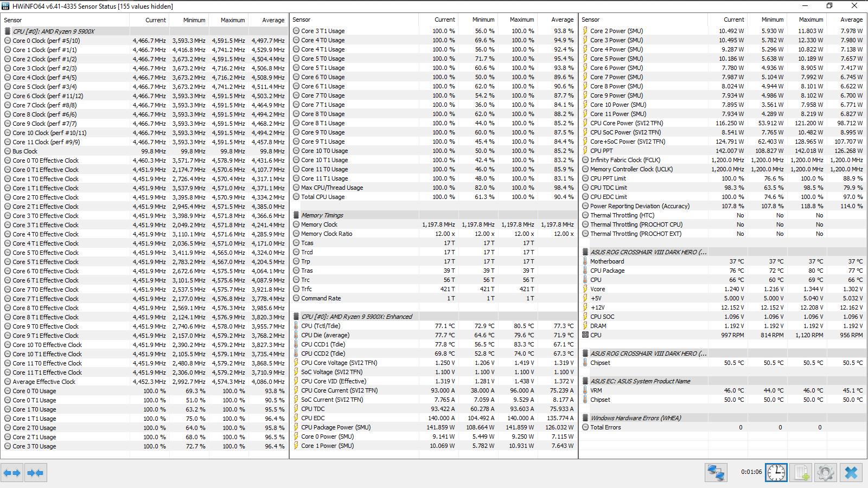Click the CPU (Tctl/Tdie) temperature row
The width and height of the screenshot is (868, 488).
click(433, 326)
